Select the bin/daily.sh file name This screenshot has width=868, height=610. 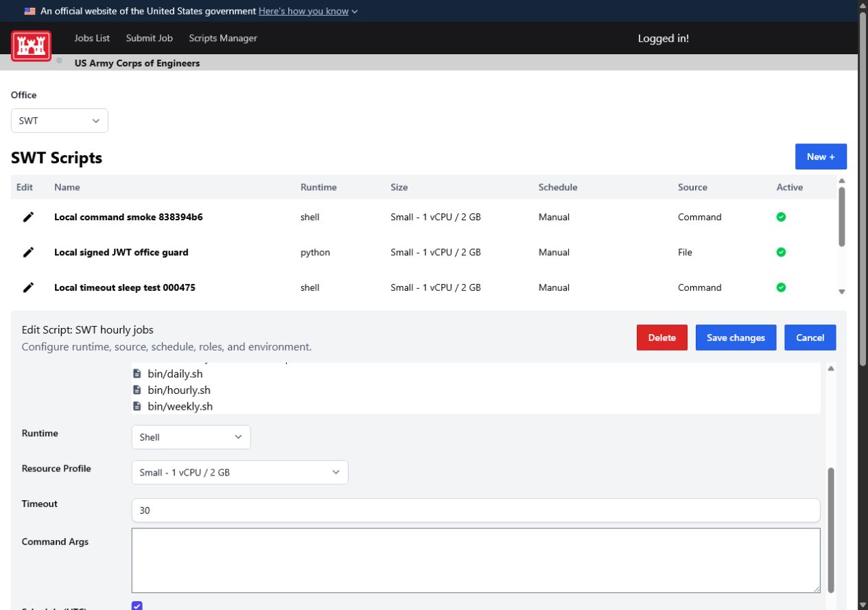(x=175, y=374)
